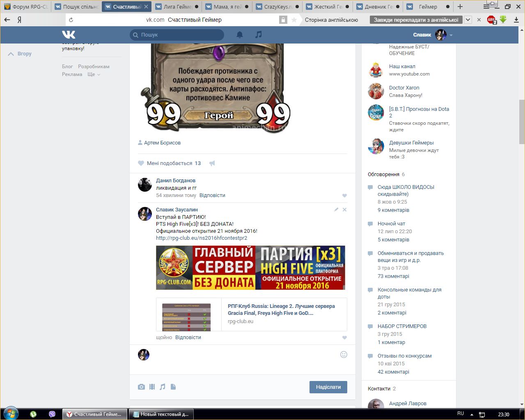Attach a photo with camera icon
The width and height of the screenshot is (525, 420).
coord(141,387)
